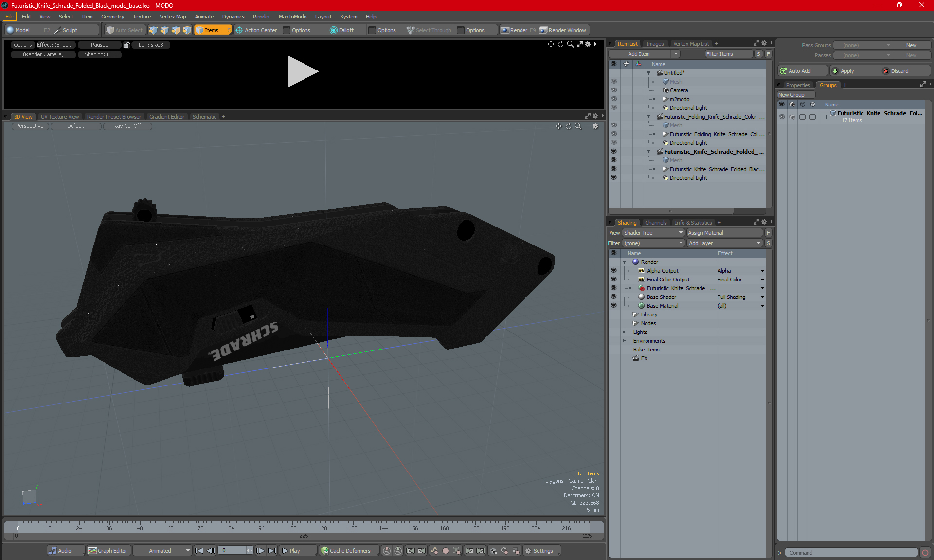Open the Shader Tree view dropdown

[x=653, y=233]
